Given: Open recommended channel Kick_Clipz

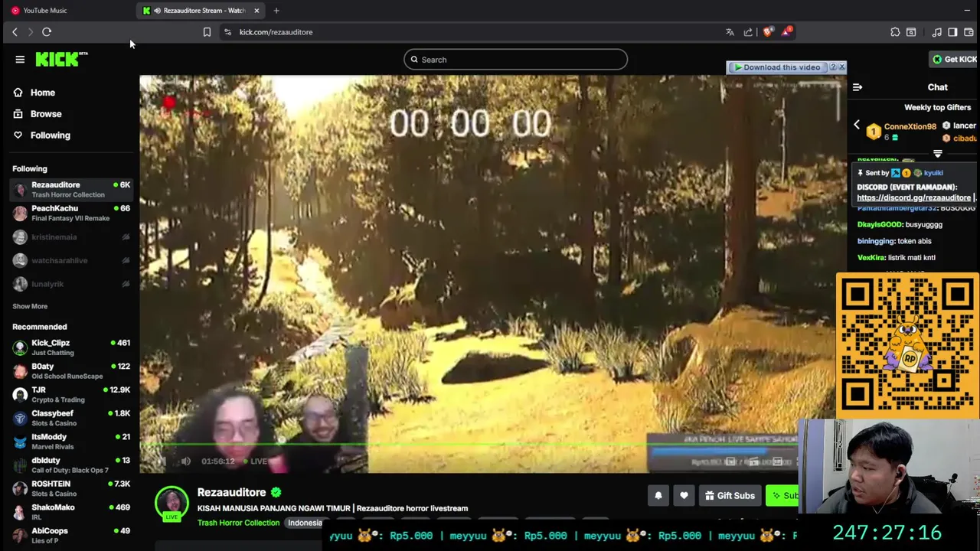Looking at the screenshot, I should 70,347.
